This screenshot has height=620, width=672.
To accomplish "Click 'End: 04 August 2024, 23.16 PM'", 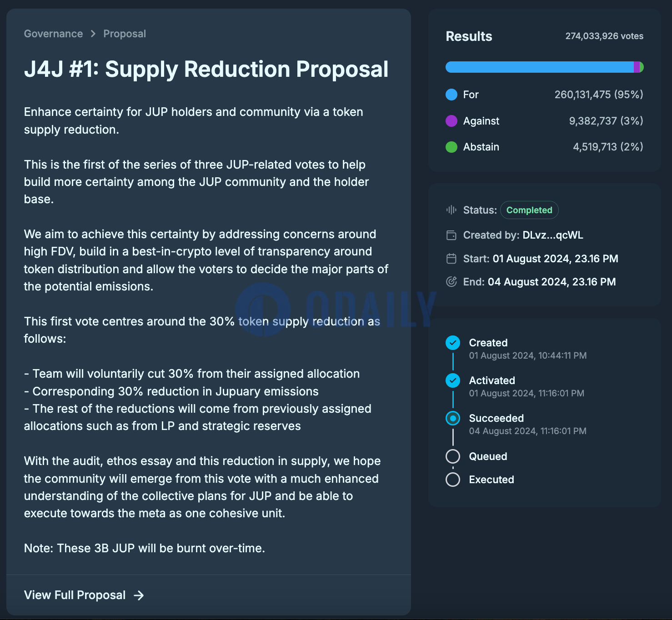I will tap(539, 282).
